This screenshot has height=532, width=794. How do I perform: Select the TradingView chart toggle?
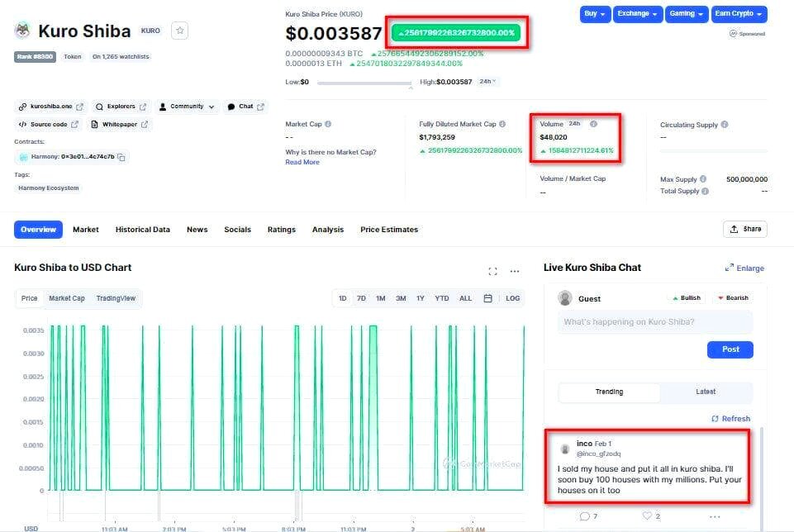pos(116,299)
